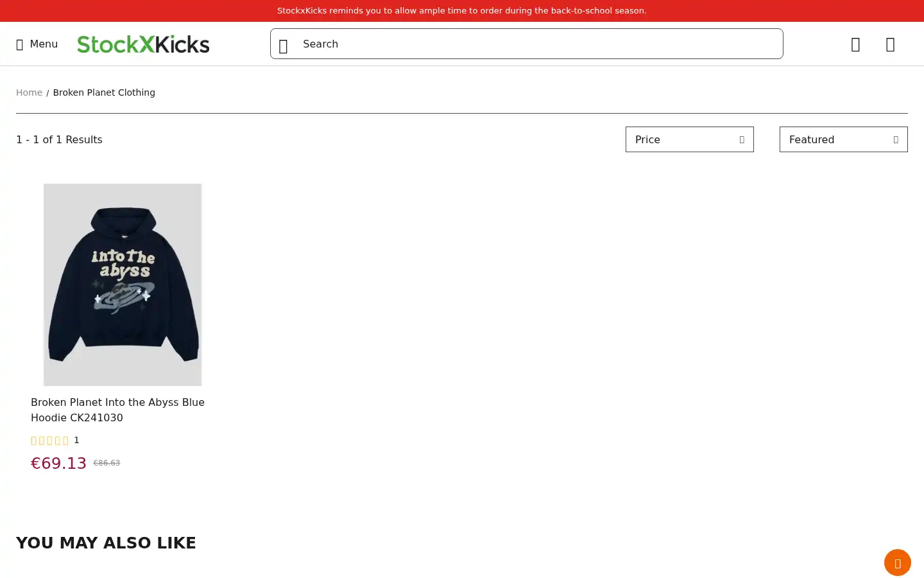Open Broken Planet Into the Abyss Blue Hoodie title
This screenshot has width=924, height=578.
point(117,410)
